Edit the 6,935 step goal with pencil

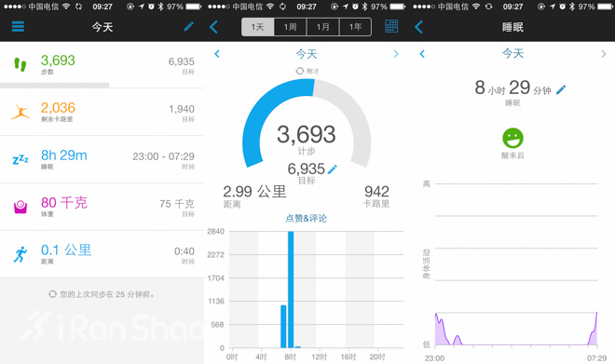click(333, 169)
